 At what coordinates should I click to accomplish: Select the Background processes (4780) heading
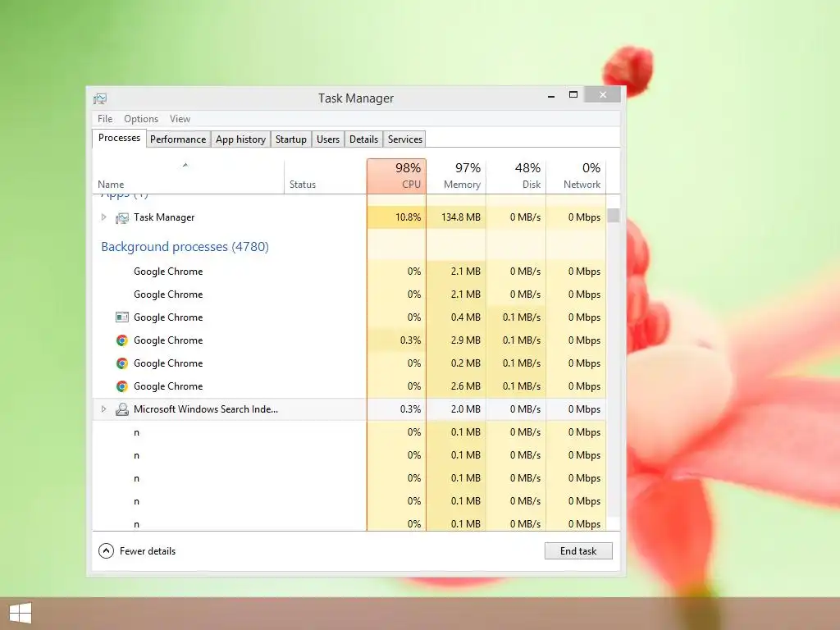click(x=185, y=246)
